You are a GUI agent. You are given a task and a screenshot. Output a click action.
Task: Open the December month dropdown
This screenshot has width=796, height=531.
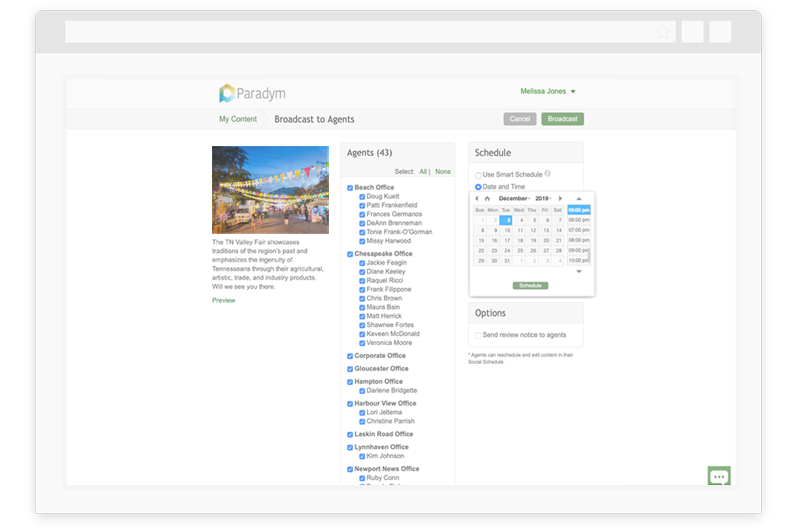click(514, 198)
